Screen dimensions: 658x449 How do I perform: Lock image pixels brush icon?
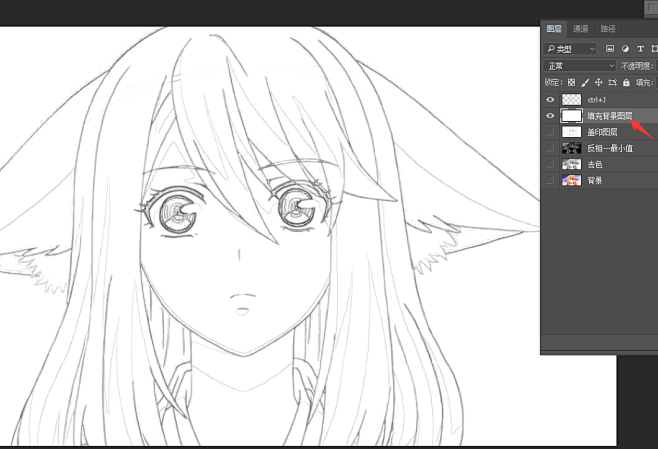coord(585,83)
